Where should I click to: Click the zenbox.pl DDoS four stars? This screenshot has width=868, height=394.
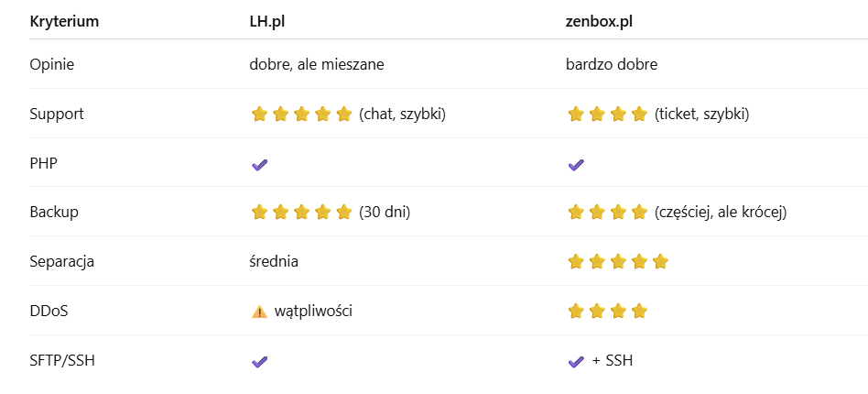pyautogui.click(x=608, y=312)
